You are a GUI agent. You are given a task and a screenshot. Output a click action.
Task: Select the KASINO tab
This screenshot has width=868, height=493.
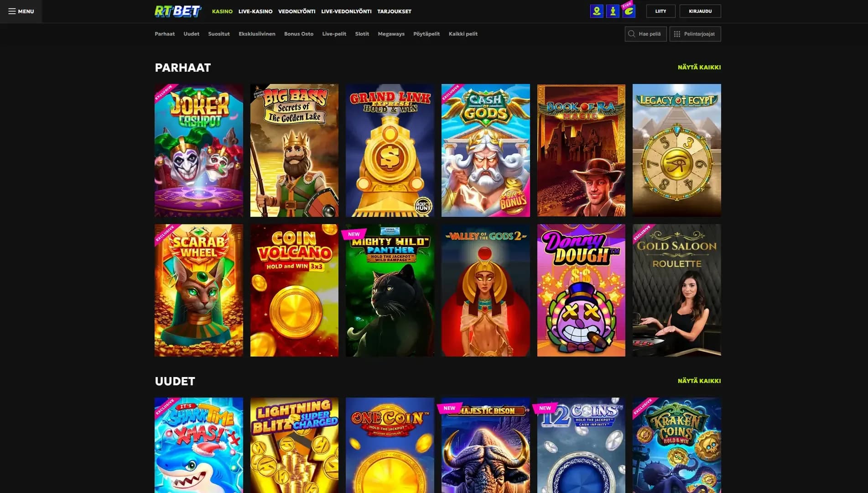pyautogui.click(x=222, y=11)
